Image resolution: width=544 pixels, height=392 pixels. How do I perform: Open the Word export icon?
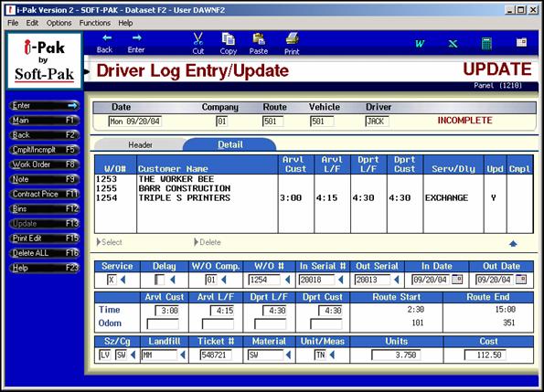coord(420,44)
